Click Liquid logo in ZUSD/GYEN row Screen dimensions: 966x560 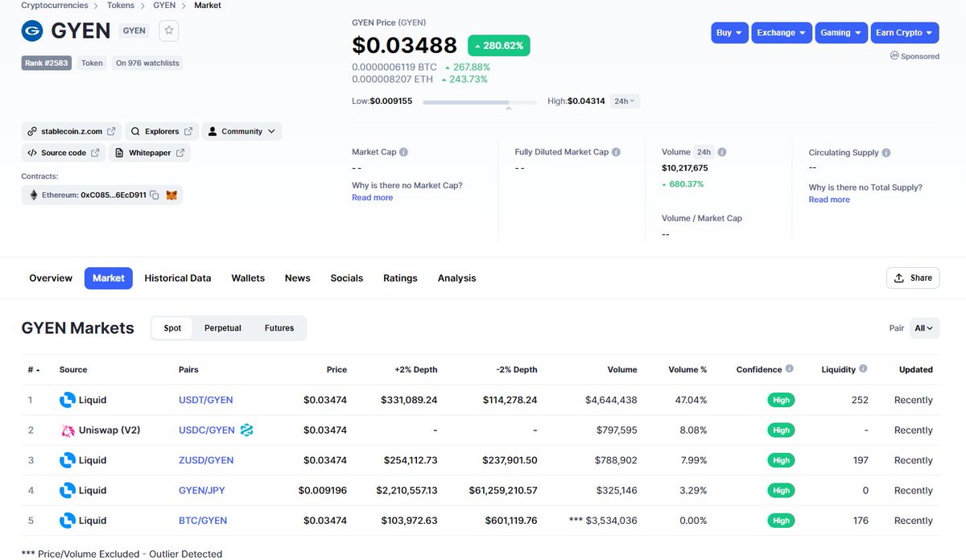pos(68,460)
